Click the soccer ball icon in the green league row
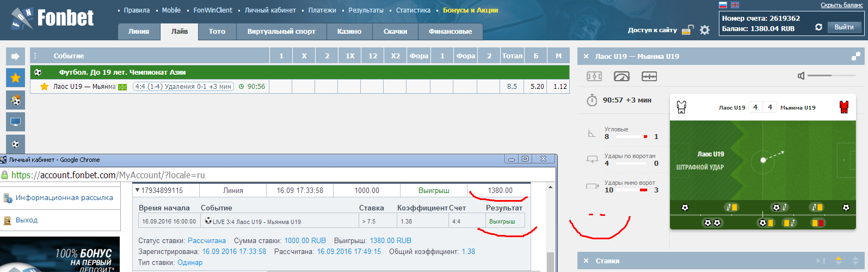 pos(38,72)
